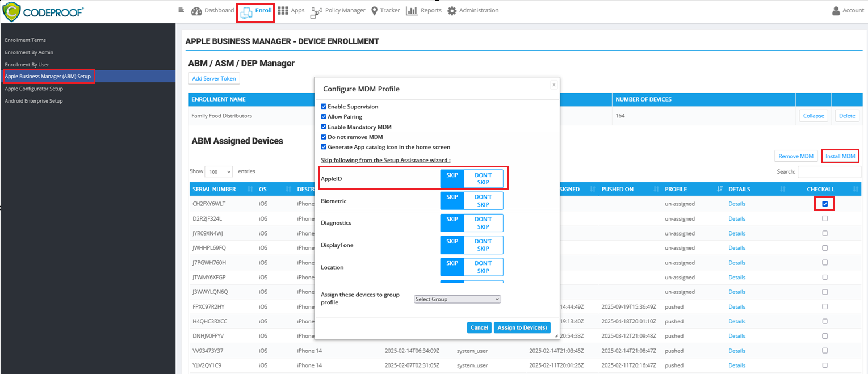Close the Configure MDM Profile dialog
The width and height of the screenshot is (868, 374).
tap(554, 85)
